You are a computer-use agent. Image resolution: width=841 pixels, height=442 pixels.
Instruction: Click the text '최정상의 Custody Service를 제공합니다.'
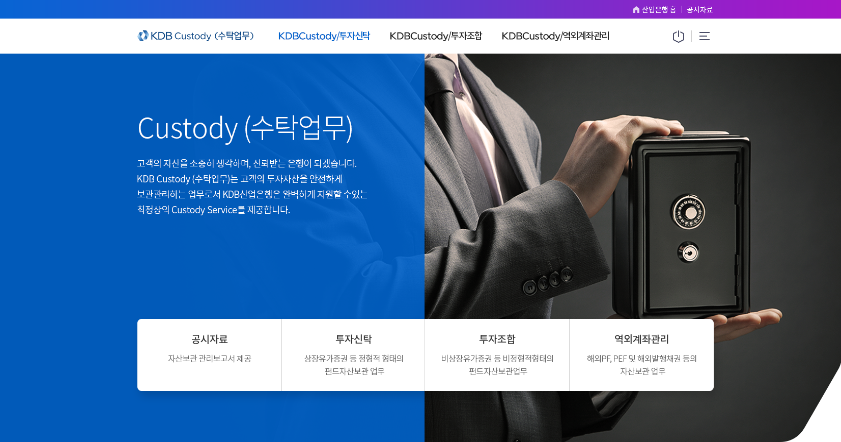tap(213, 210)
